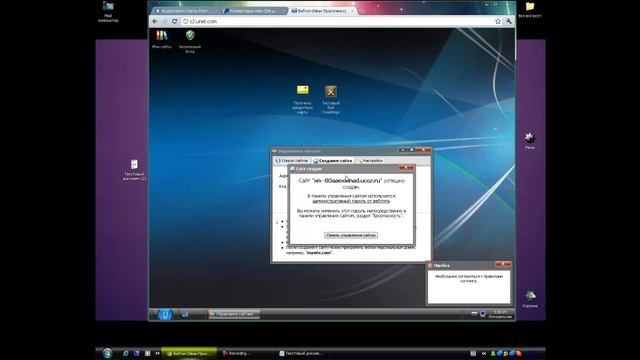Viewport: 640px width, 360px height.
Task: Click the keyboard tray icon left of arrow
Action: pos(473,353)
